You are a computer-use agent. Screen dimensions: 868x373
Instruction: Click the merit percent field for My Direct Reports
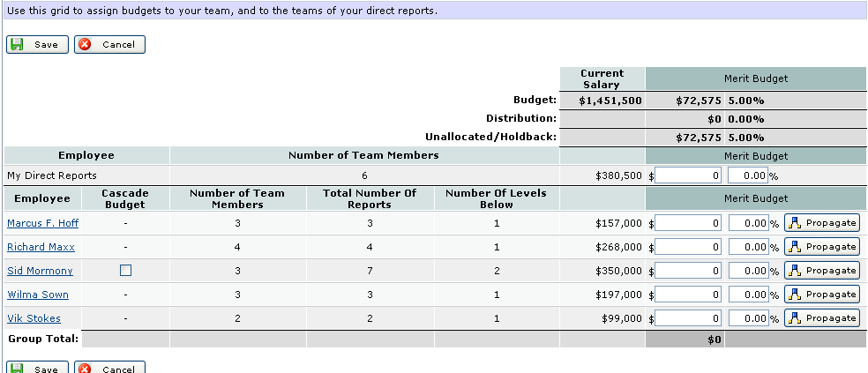(x=748, y=175)
